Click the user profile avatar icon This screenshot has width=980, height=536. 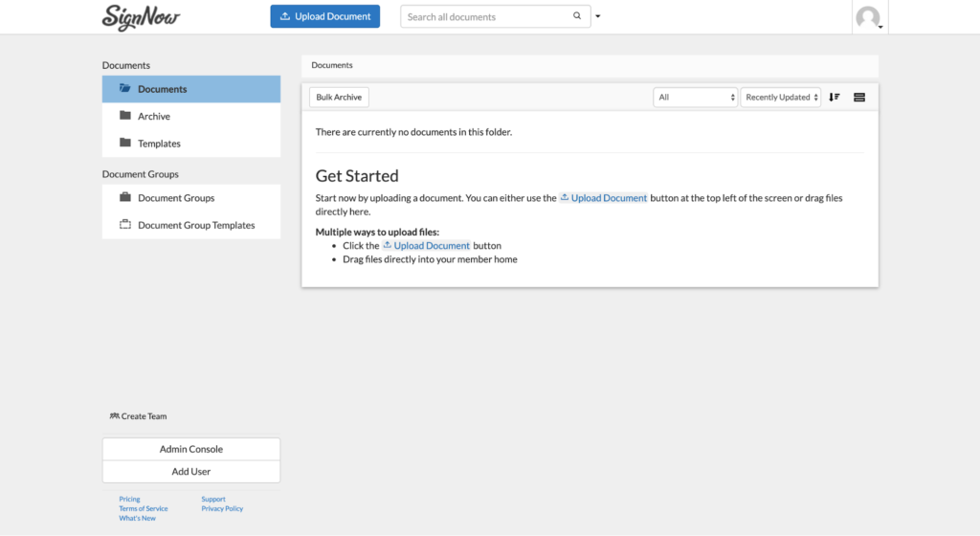(868, 17)
